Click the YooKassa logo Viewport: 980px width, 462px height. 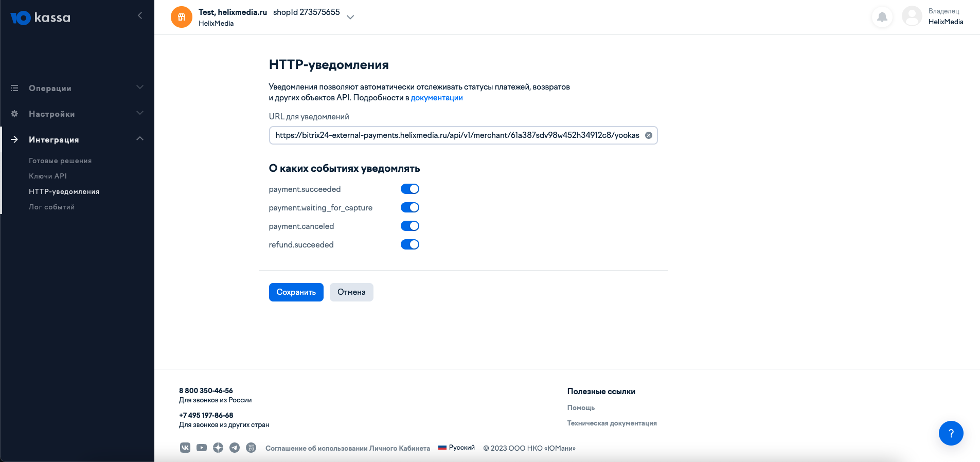[40, 17]
